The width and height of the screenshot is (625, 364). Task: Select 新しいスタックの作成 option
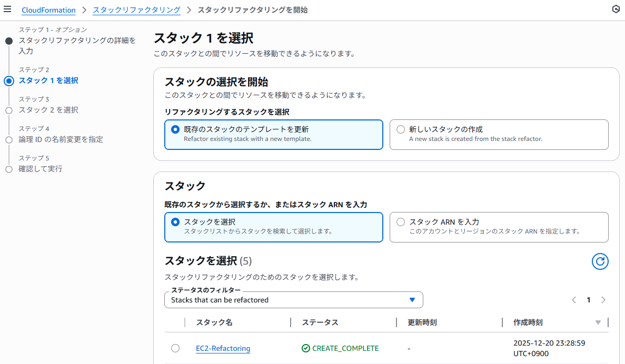coord(499,135)
